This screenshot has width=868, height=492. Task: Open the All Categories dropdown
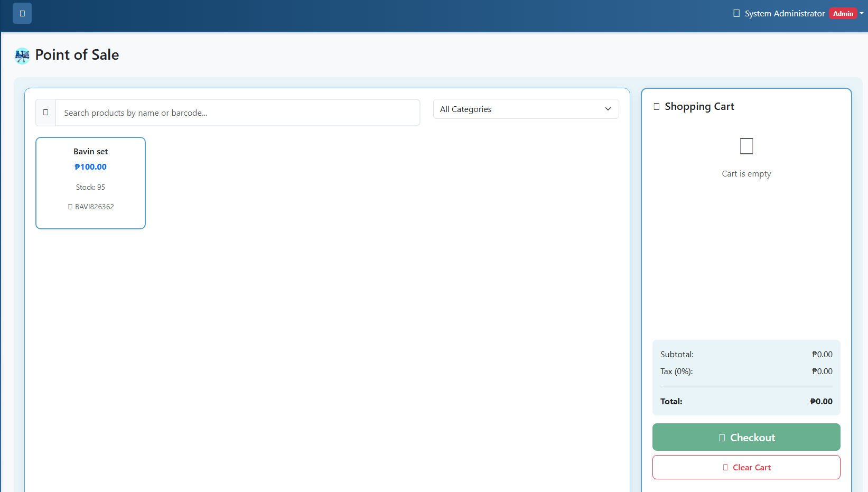pyautogui.click(x=526, y=109)
